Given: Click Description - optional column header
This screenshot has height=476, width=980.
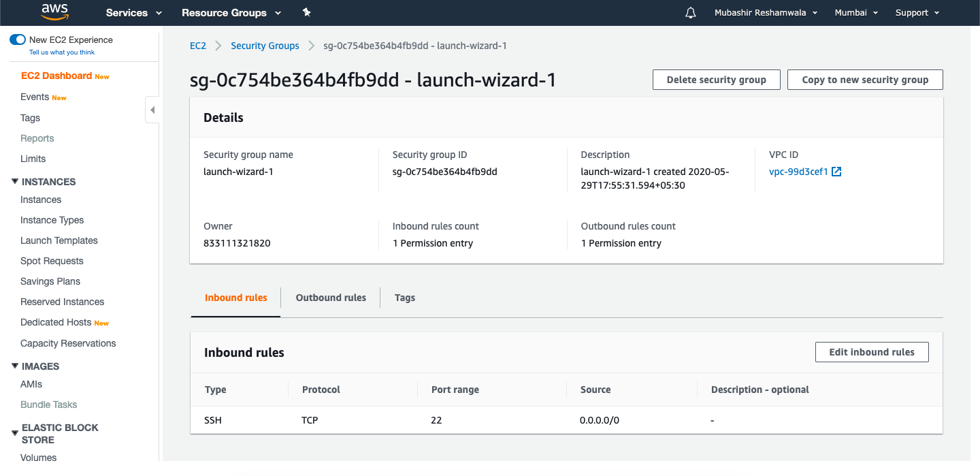Looking at the screenshot, I should point(760,390).
